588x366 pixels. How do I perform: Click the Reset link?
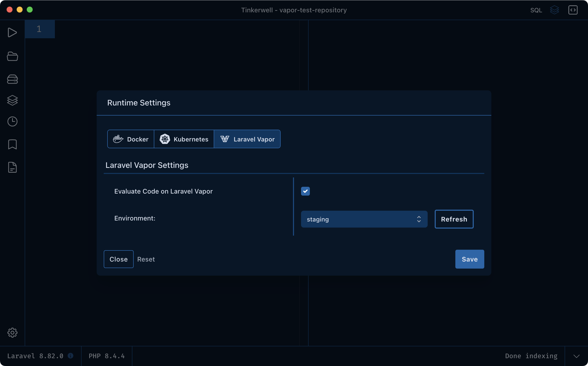click(x=146, y=259)
